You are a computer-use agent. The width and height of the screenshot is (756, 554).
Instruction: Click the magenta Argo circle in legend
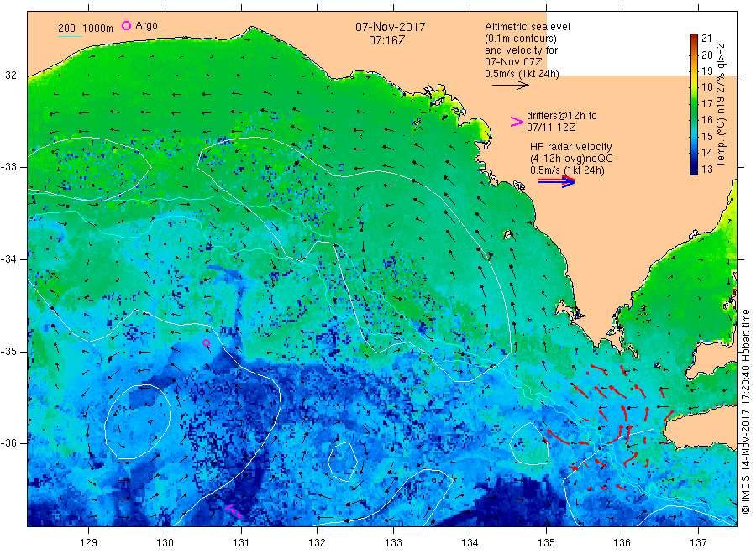126,25
